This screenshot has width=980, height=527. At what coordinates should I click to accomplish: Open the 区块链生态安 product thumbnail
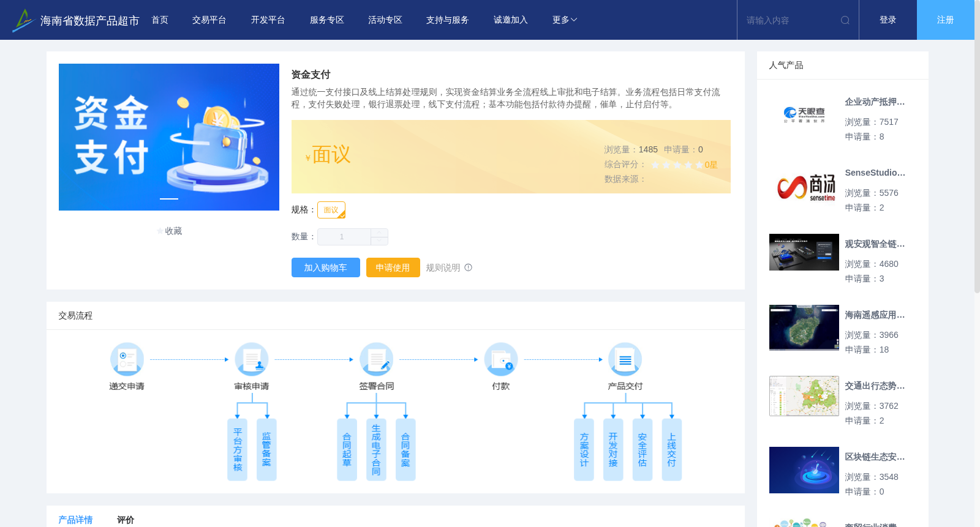click(804, 470)
